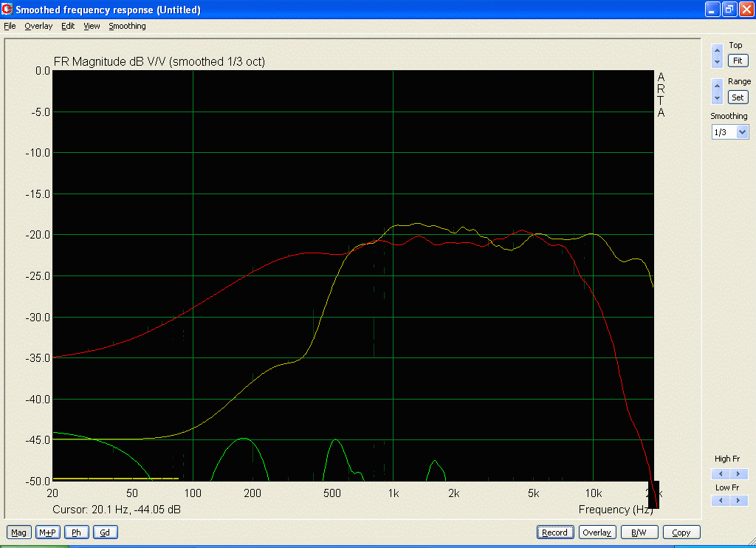Click the Set button under Range
This screenshot has width=756, height=548.
click(738, 97)
